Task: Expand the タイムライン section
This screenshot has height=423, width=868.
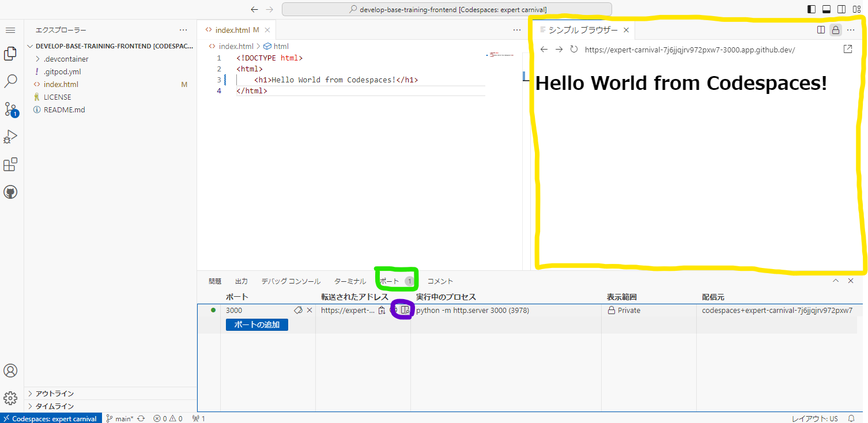Action: click(110, 406)
